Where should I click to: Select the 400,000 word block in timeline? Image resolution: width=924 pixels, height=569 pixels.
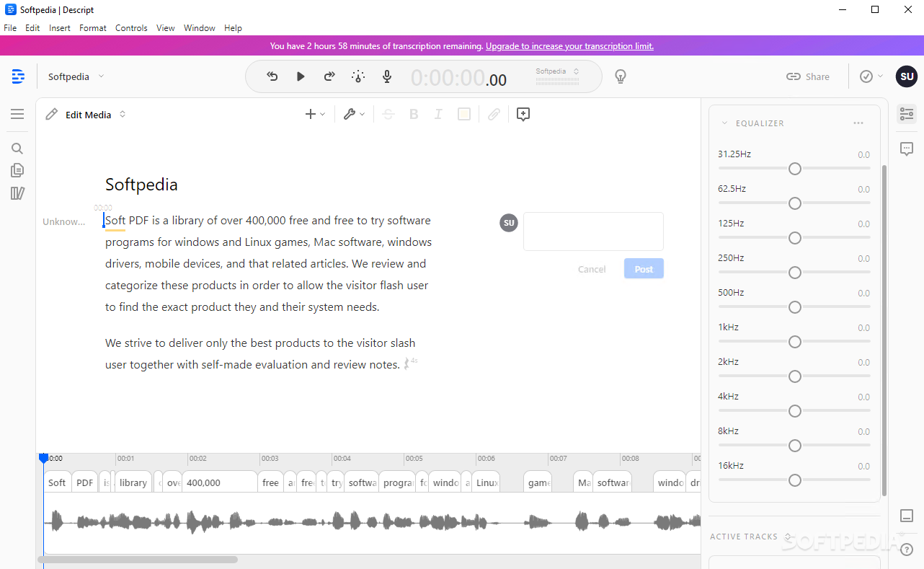pos(220,482)
